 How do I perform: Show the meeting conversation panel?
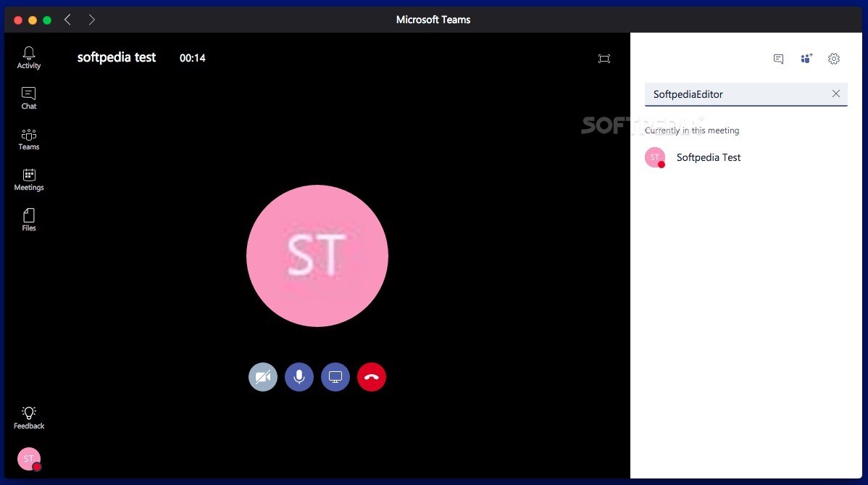tap(778, 59)
